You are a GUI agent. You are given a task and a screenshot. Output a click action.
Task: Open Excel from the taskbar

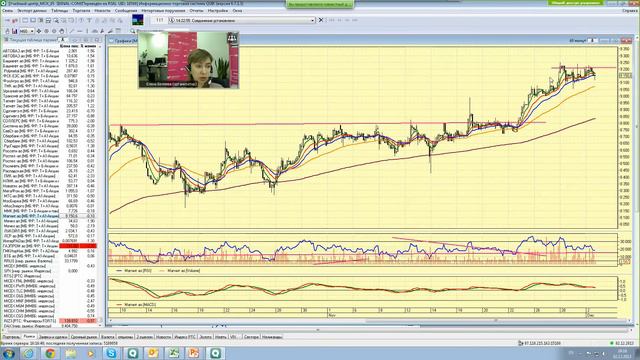coord(174,353)
